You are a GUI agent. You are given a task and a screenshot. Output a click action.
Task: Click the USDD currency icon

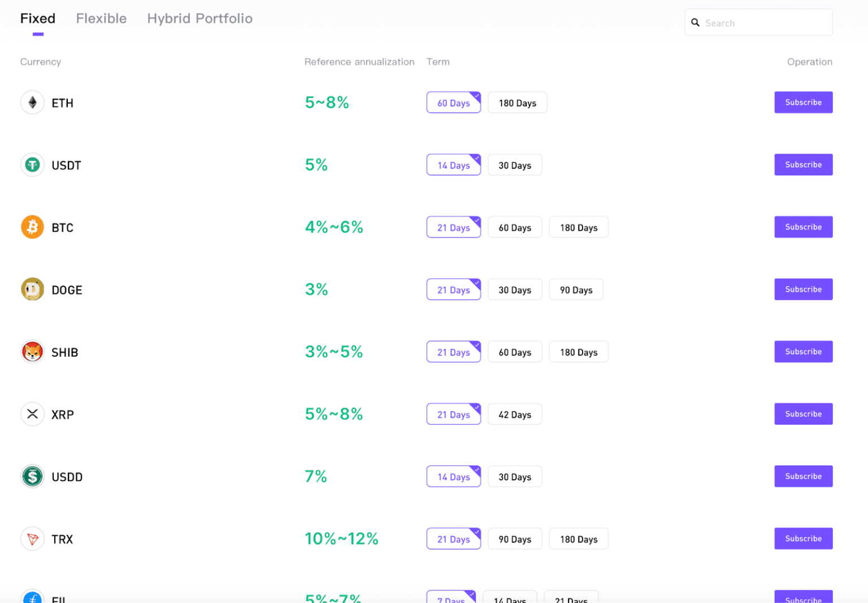coord(32,476)
